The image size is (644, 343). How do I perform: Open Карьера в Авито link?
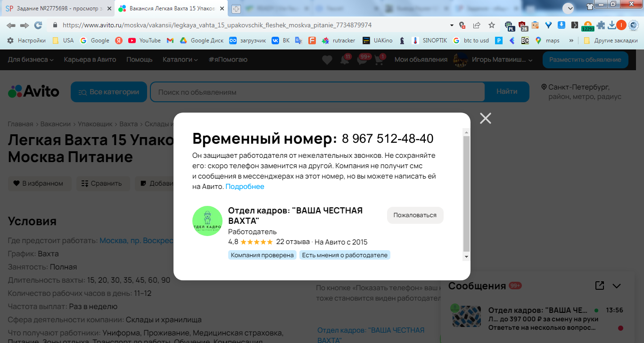(90, 59)
